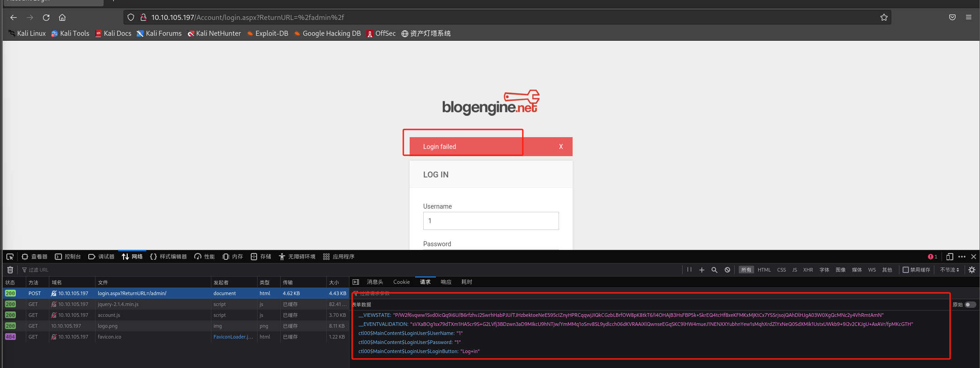980x368 pixels.
Task: Click the red error count indicator
Action: [932, 257]
